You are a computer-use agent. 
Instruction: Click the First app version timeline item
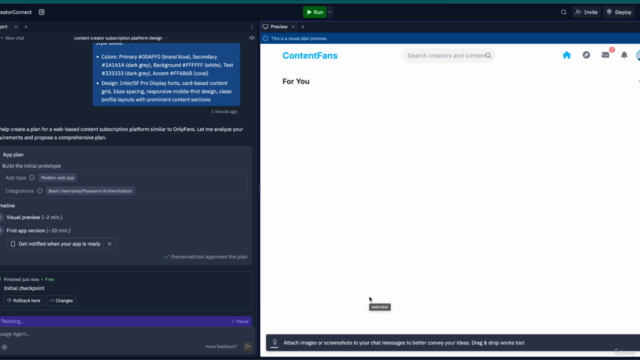pyautogui.click(x=38, y=231)
